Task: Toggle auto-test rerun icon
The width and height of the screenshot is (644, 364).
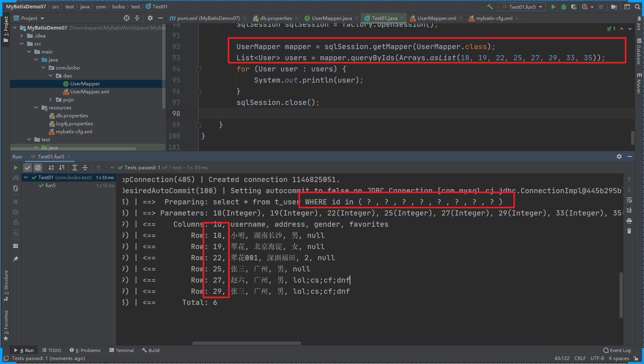Action: tap(16, 188)
